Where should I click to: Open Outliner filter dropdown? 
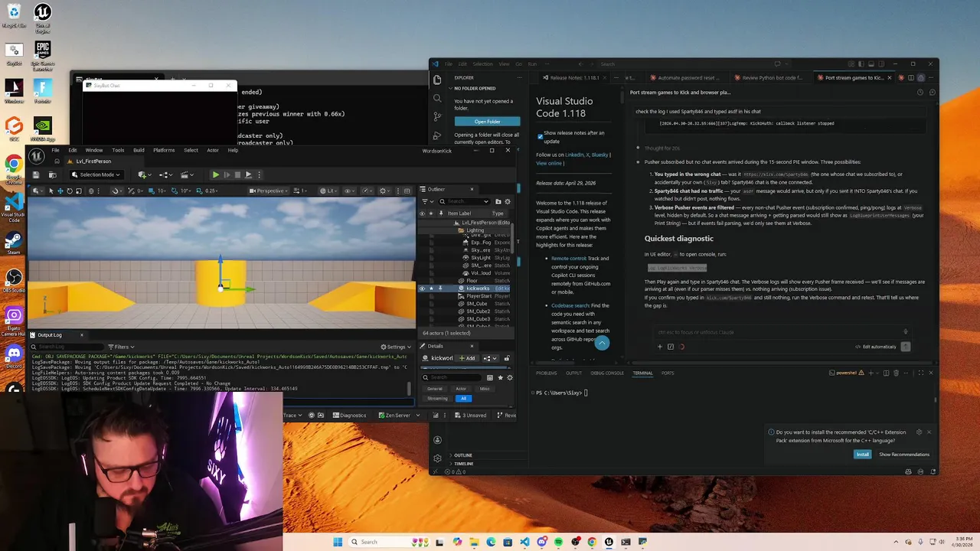pos(427,201)
